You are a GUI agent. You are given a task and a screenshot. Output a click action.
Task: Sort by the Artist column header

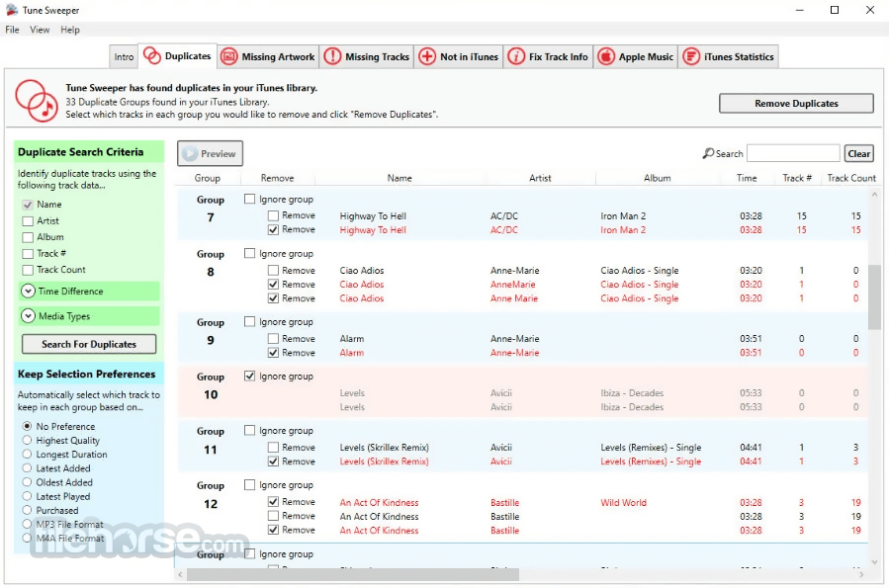[540, 178]
